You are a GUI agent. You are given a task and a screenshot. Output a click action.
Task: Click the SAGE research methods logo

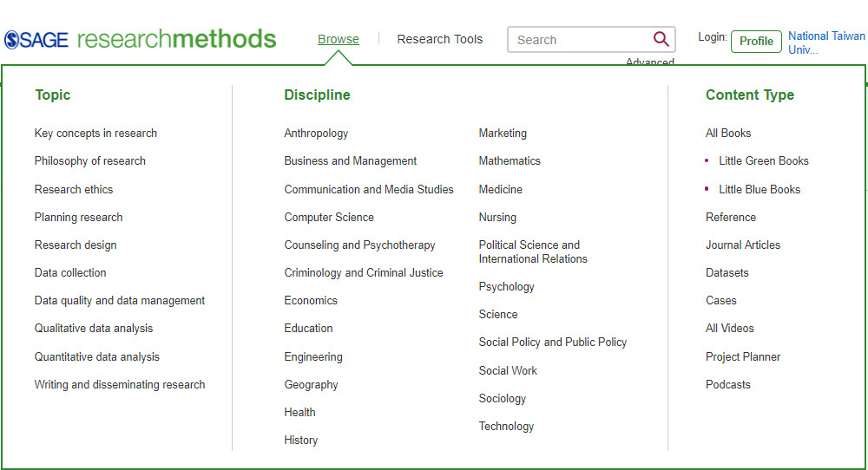[140, 39]
